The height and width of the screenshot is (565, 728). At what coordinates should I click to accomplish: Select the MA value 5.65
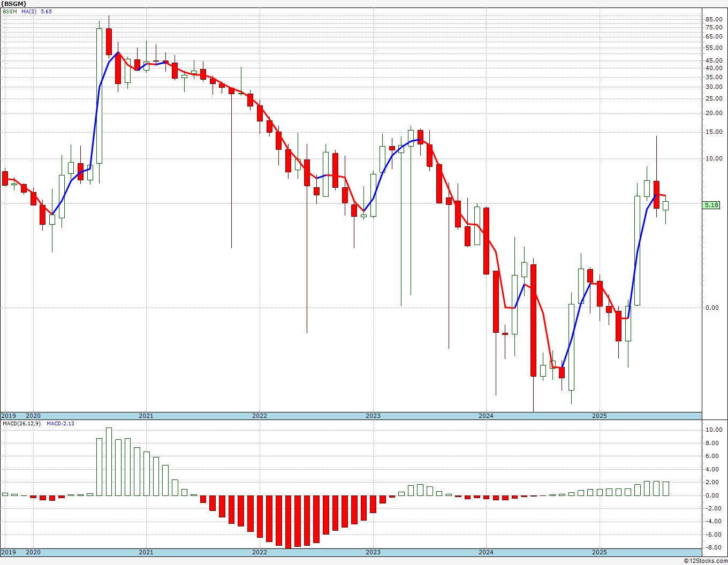coord(47,11)
